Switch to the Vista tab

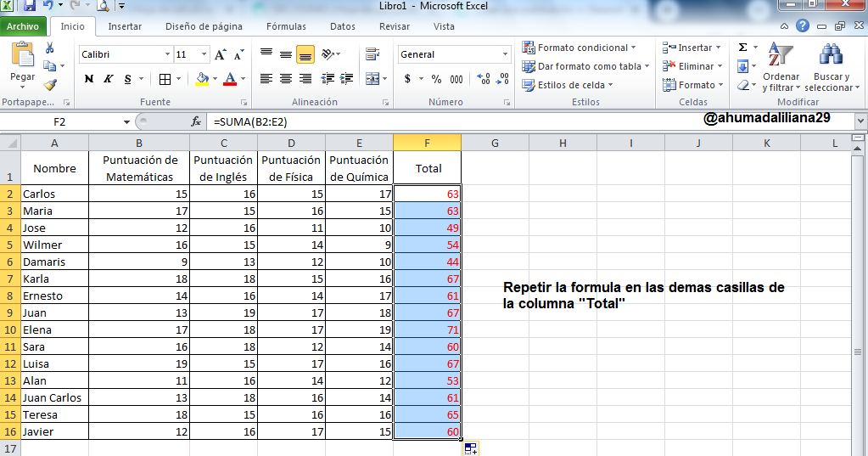point(444,26)
